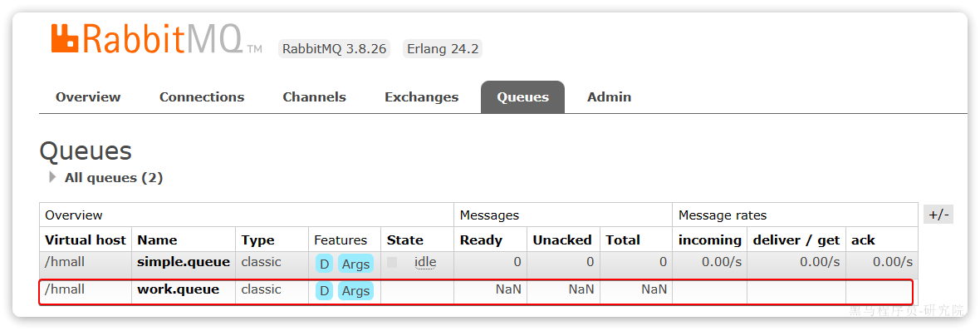This screenshot has height=331, width=980.
Task: Sort by the Virtual host column header
Action: 86,240
